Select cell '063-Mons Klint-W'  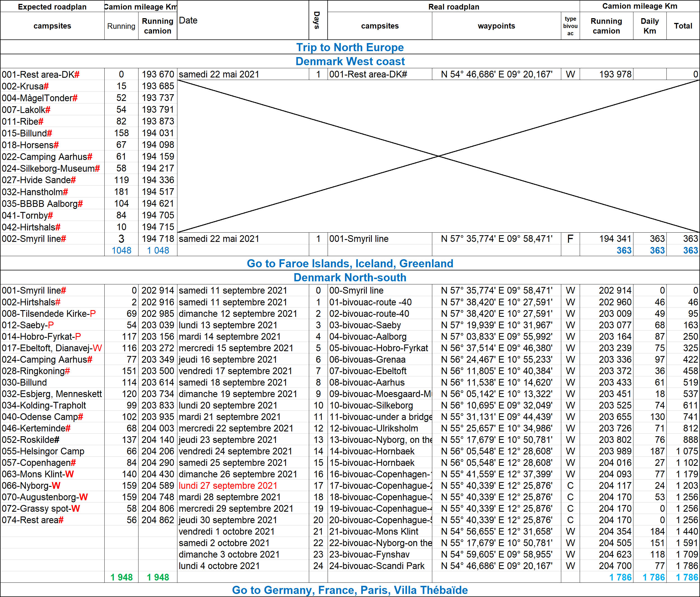point(38,474)
